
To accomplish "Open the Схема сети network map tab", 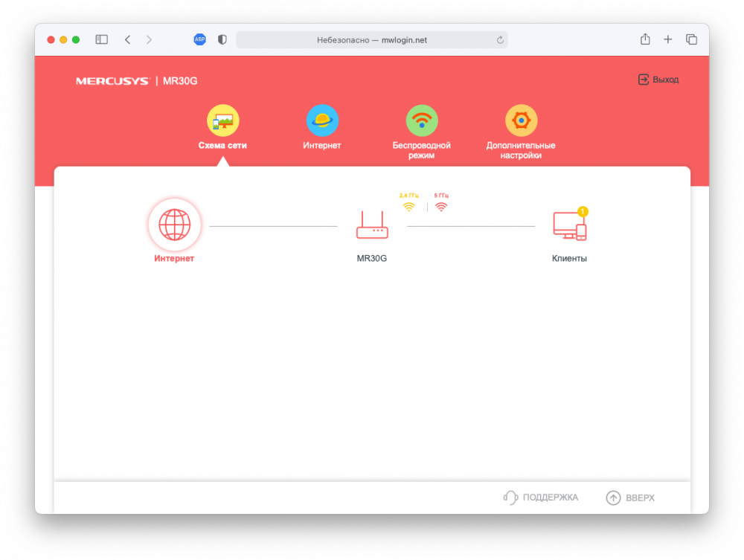I will click(x=222, y=127).
